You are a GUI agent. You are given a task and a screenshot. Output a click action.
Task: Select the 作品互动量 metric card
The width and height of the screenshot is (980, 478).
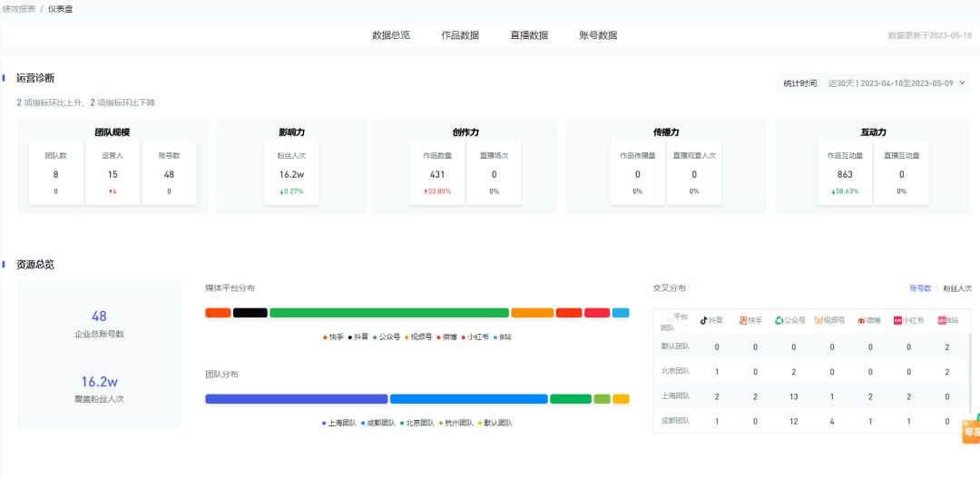click(x=845, y=173)
